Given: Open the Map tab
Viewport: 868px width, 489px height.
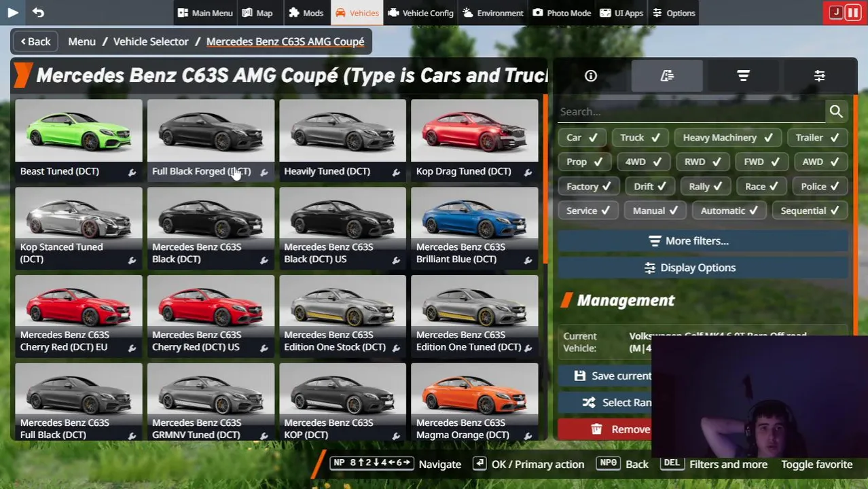Looking at the screenshot, I should click(x=257, y=13).
